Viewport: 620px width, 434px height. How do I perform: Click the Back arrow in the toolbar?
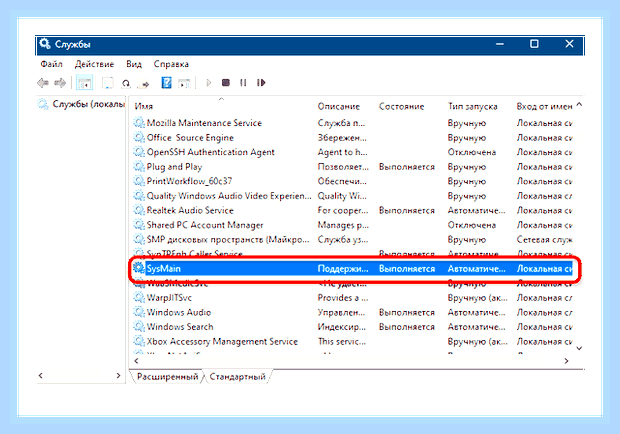tap(43, 83)
